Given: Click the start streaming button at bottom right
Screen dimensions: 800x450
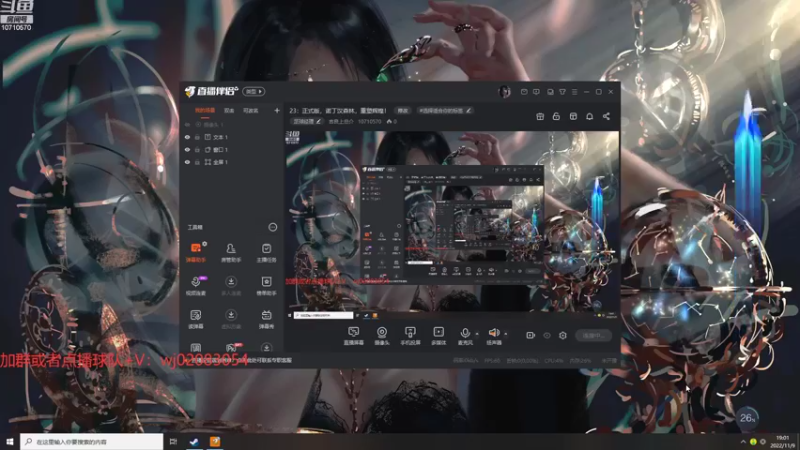Looking at the screenshot, I should tap(593, 335).
